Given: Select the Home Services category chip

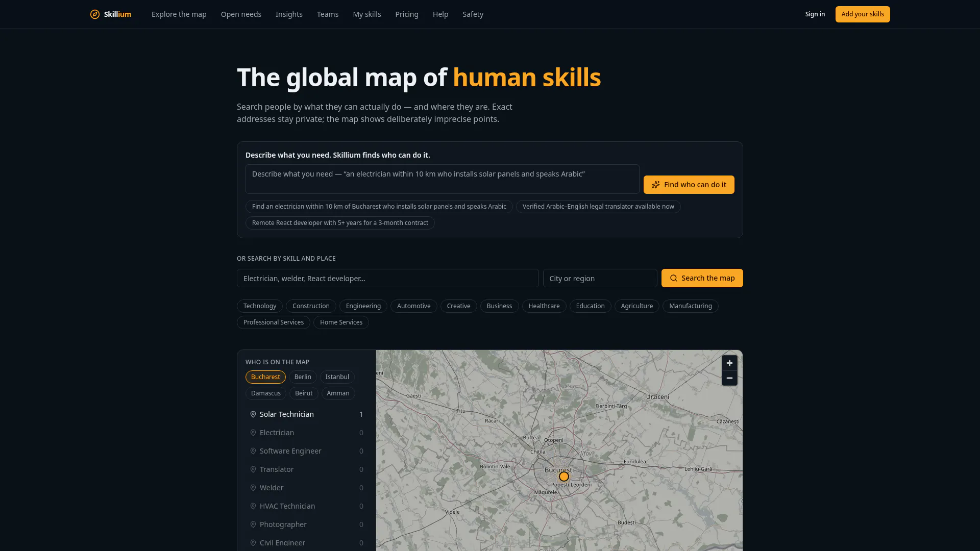Looking at the screenshot, I should [x=341, y=322].
